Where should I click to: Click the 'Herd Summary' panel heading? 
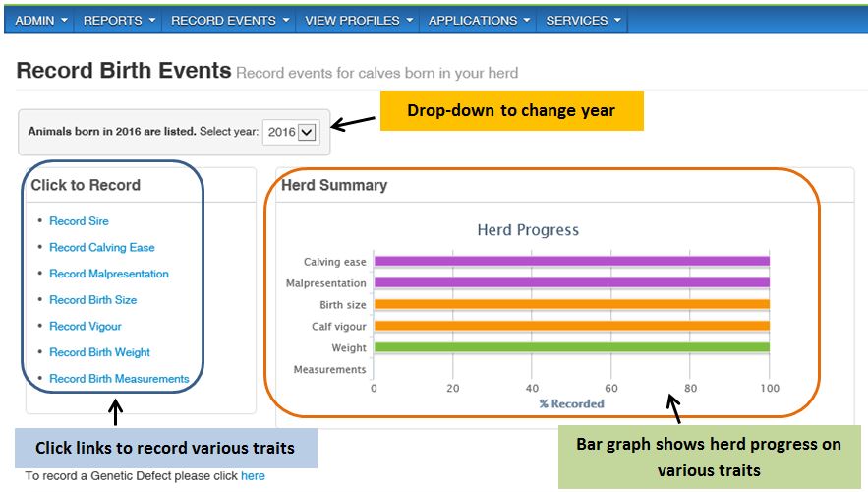click(334, 185)
